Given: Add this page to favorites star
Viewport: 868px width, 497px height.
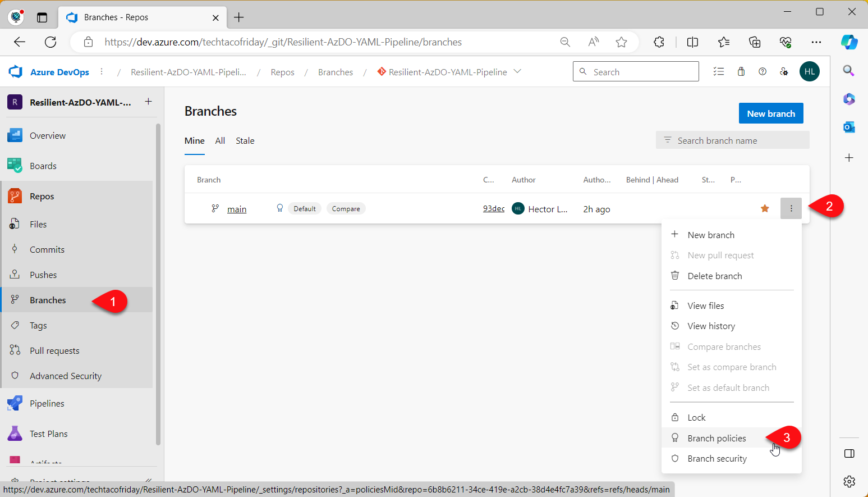Looking at the screenshot, I should click(621, 42).
